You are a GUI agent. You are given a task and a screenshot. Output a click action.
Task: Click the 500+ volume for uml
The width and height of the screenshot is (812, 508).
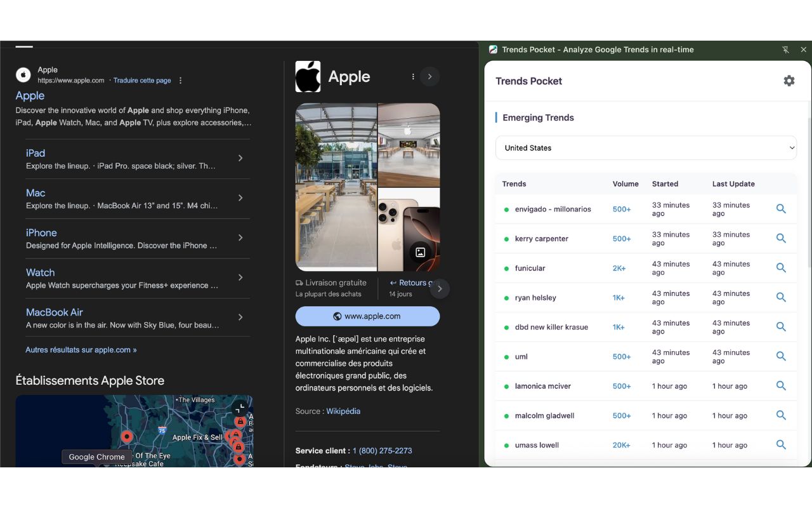[x=622, y=357]
